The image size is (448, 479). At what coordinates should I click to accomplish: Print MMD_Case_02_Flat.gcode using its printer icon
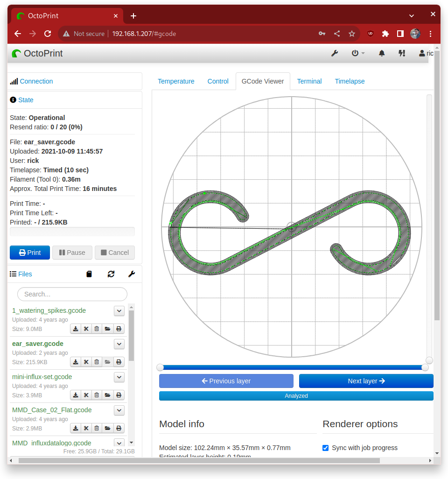pyautogui.click(x=119, y=428)
